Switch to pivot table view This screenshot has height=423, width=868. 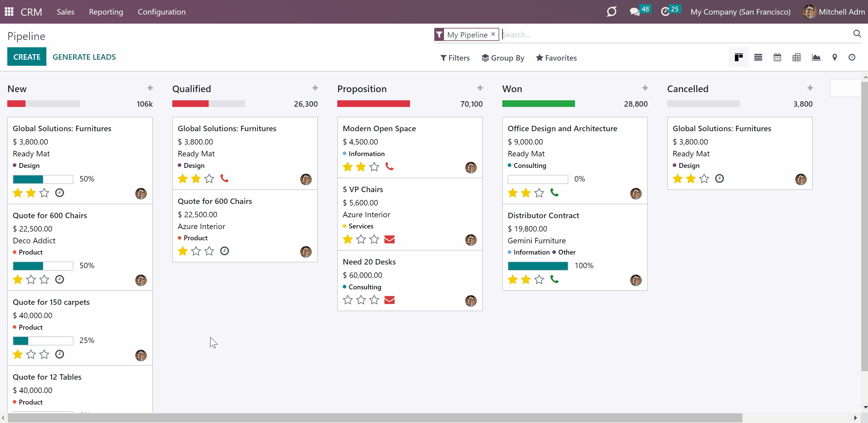click(x=796, y=58)
